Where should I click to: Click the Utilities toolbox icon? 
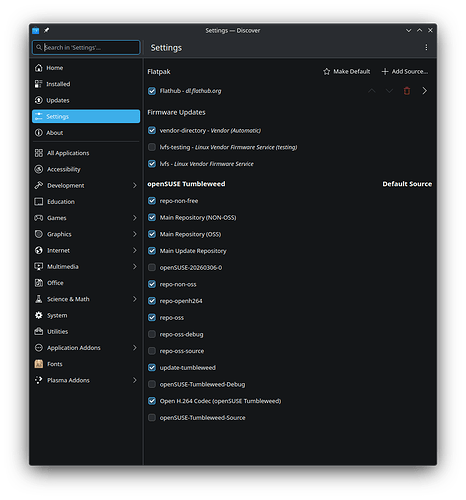click(39, 331)
